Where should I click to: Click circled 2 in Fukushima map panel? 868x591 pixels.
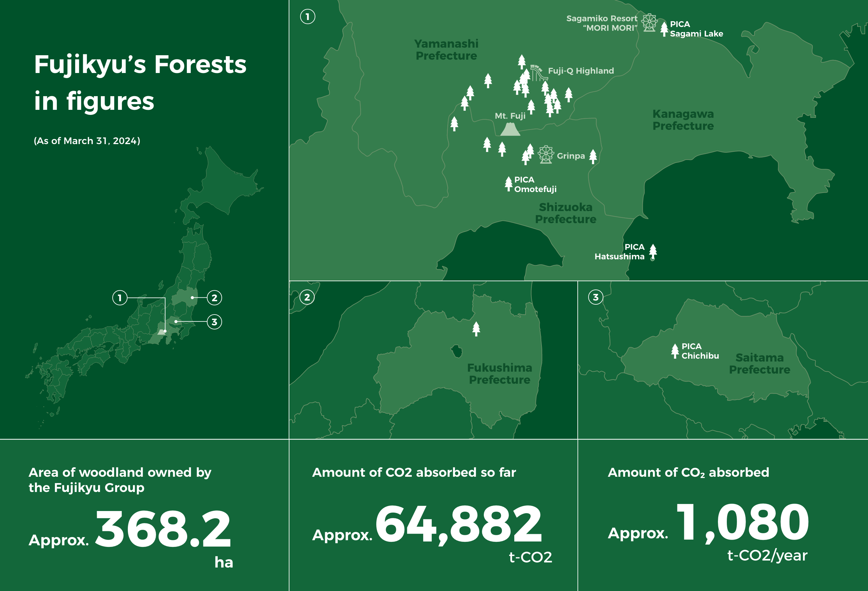click(307, 297)
